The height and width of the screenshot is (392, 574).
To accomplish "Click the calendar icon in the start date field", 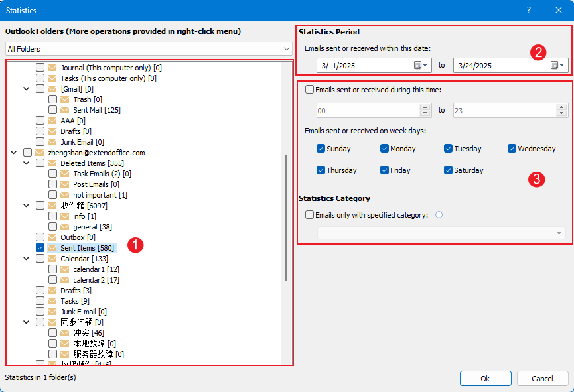I will 418,66.
